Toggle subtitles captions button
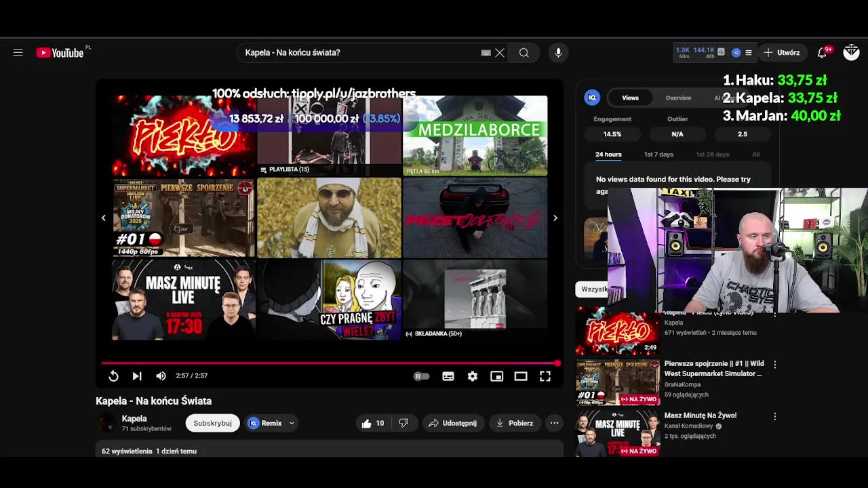Image resolution: width=868 pixels, height=488 pixels. pyautogui.click(x=448, y=376)
